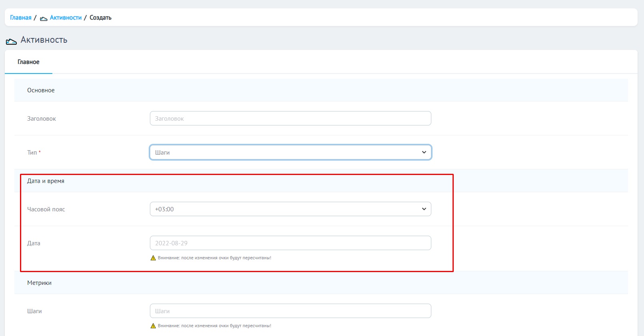644x336 pixels.
Task: Click the warning text below the Дата field
Action: click(214, 258)
